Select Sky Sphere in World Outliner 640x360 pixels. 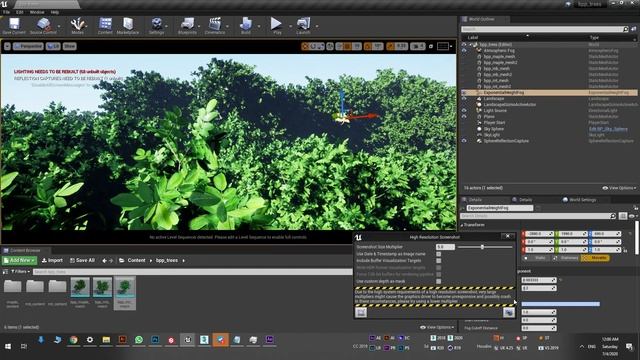493,129
